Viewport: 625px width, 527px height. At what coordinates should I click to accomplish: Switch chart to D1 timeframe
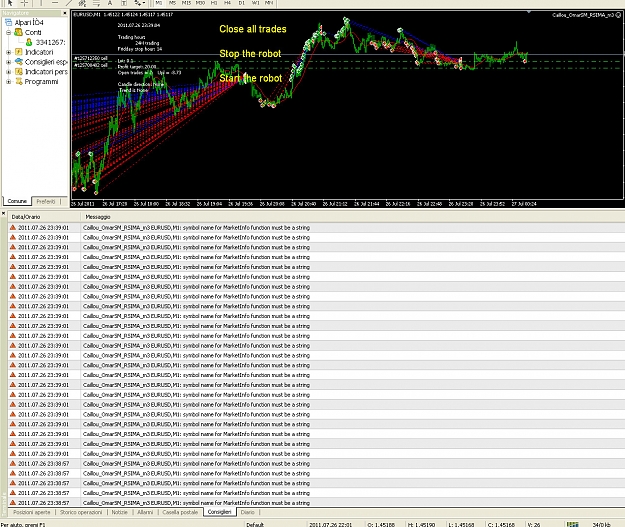(242, 3)
